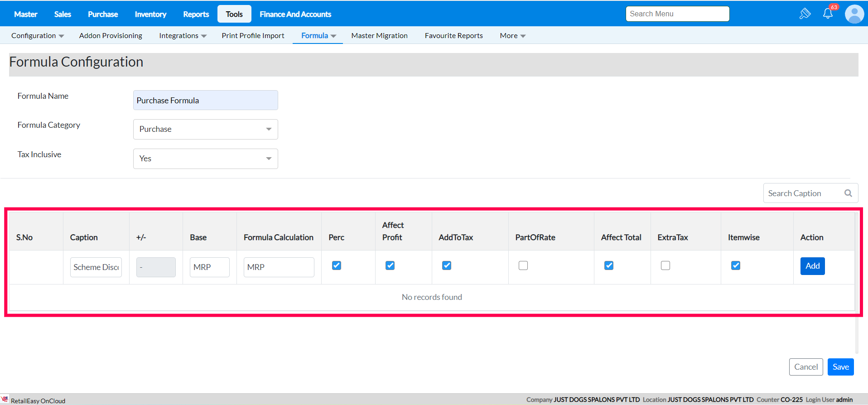Expand the Configuration submenu
Image resolution: width=868 pixels, height=405 pixels.
[x=38, y=35]
